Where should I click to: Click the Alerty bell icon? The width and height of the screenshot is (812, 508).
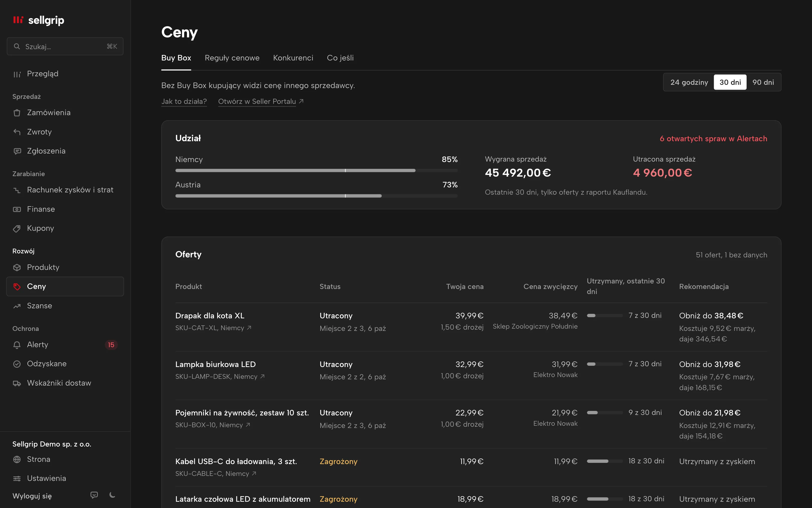click(17, 345)
